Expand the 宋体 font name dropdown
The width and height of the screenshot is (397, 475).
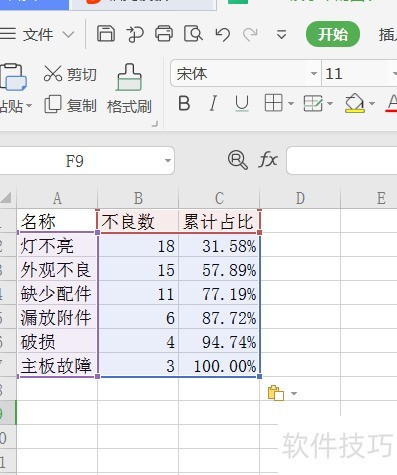click(x=313, y=74)
